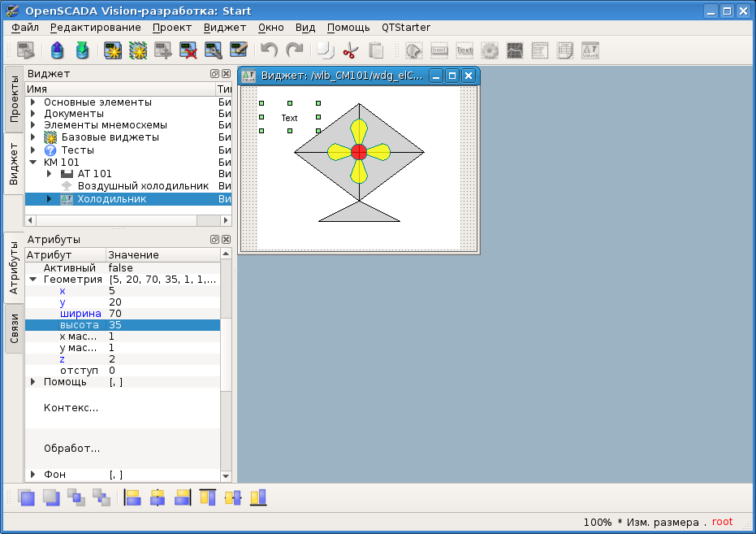This screenshot has height=534, width=756.
Task: Expand the Основные элементы tree node
Action: pos(33,102)
